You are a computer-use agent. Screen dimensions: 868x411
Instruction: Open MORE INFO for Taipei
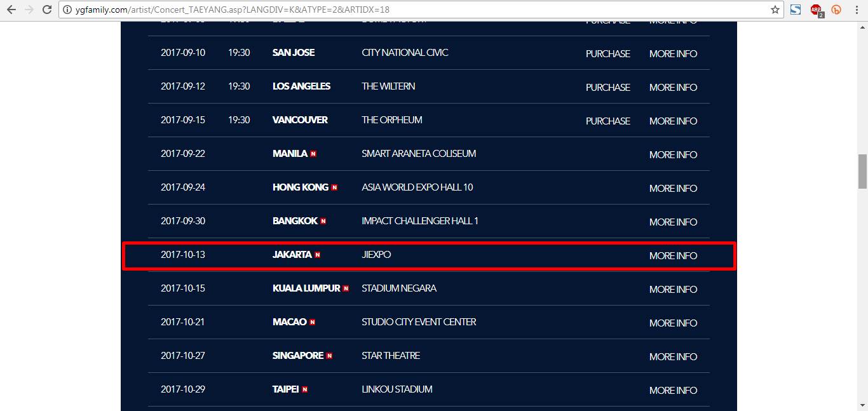(673, 390)
